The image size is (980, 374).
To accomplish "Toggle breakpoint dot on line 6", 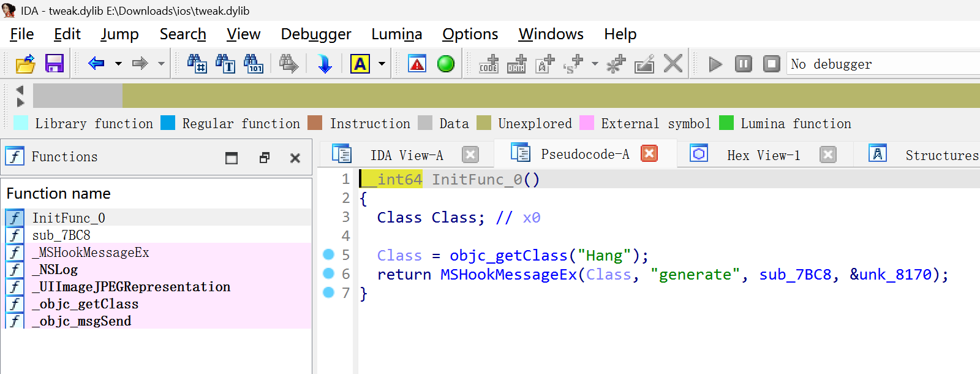I will tap(329, 273).
